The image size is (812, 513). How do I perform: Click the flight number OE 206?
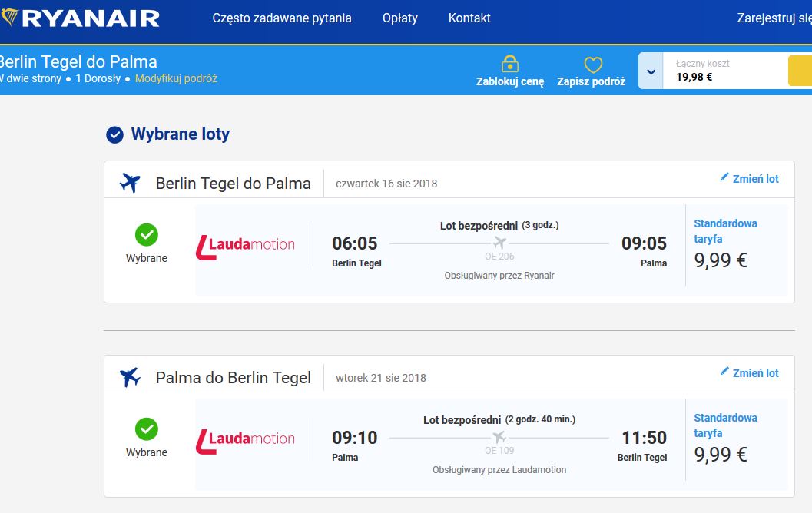(x=499, y=256)
